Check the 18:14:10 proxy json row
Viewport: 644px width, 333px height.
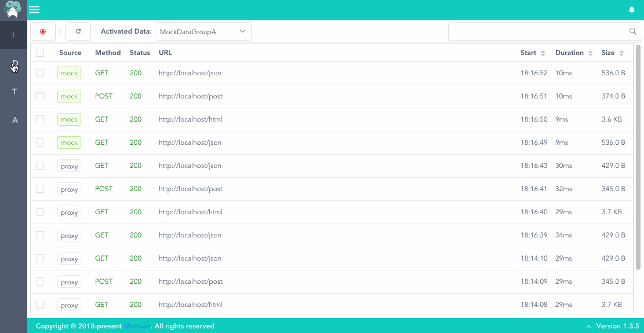[x=40, y=258]
